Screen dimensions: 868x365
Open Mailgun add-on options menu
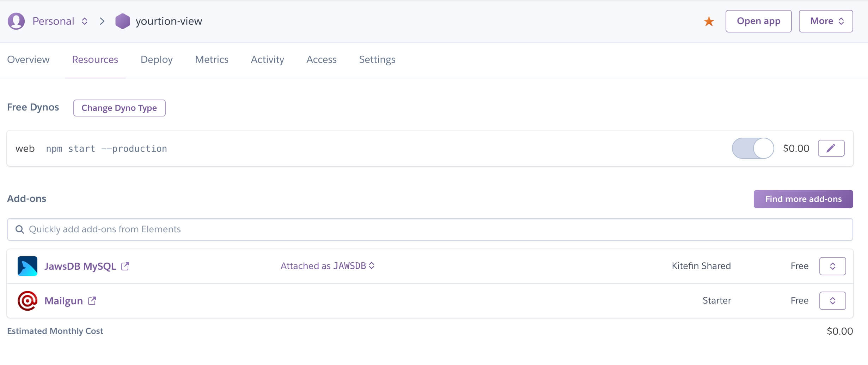(832, 301)
